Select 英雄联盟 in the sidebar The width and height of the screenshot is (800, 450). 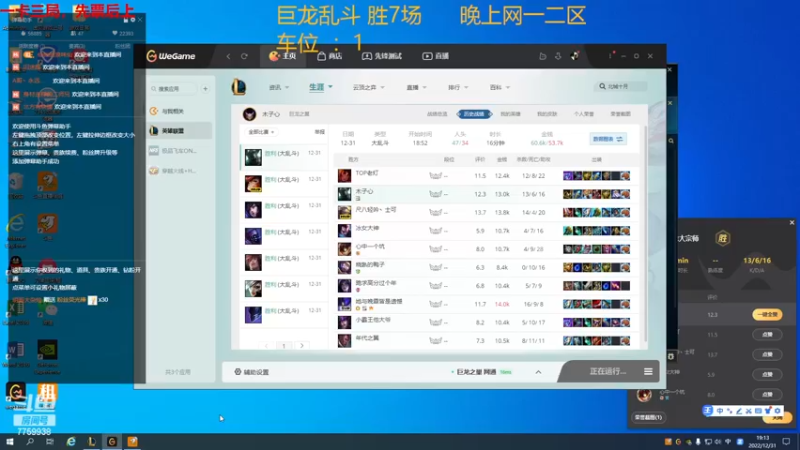coord(180,131)
